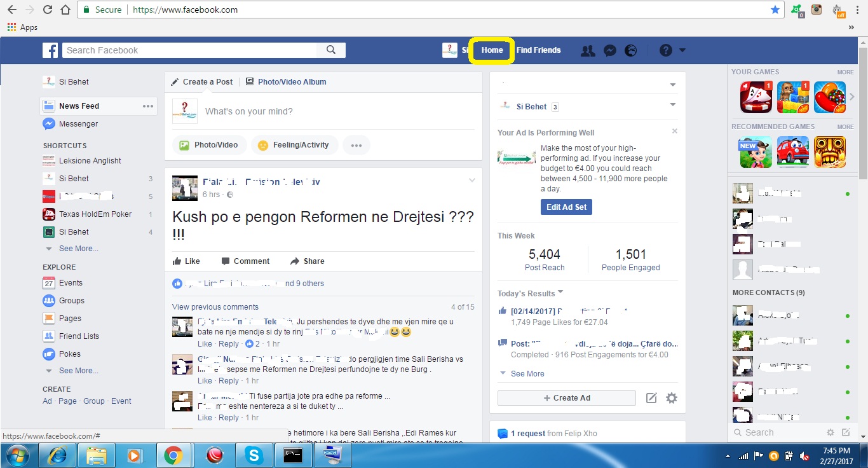Dismiss Your Ad Is Performing Well

point(675,131)
